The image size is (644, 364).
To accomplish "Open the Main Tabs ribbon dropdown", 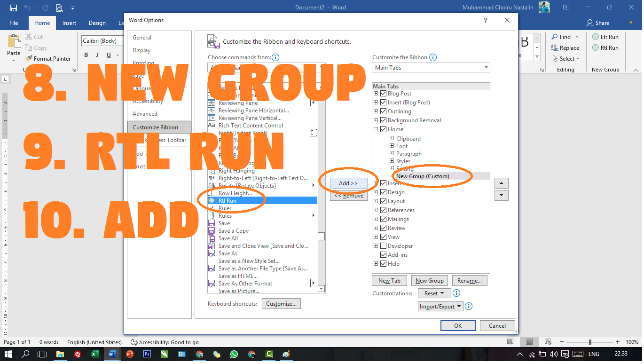I will tap(431, 68).
